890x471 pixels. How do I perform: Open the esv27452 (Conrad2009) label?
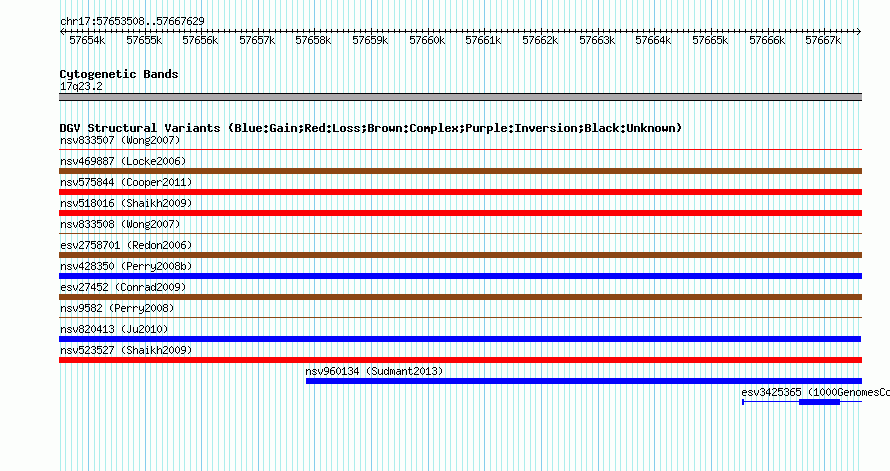(123, 287)
